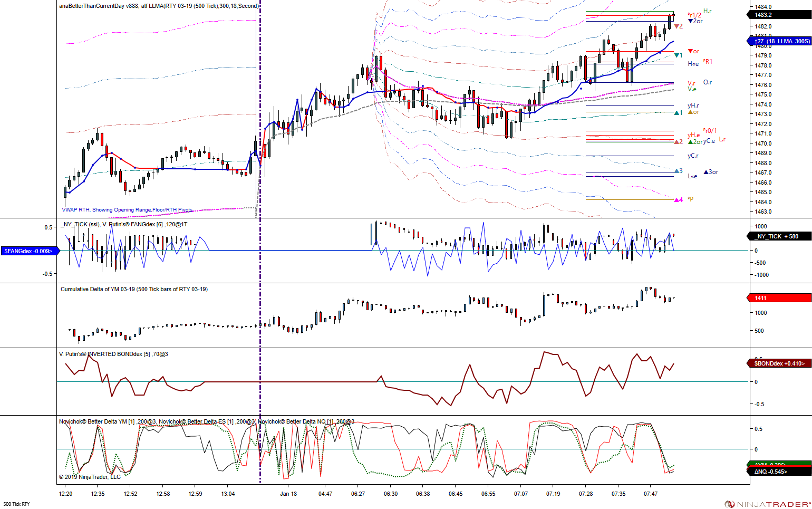
Task: Click the '$BONDdex +0.410>' value marker
Action: tap(779, 363)
